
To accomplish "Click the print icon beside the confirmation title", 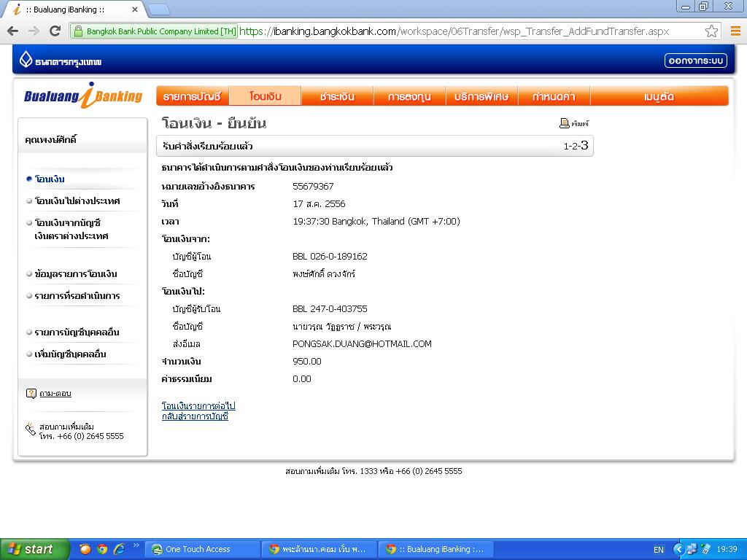I will click(x=565, y=124).
